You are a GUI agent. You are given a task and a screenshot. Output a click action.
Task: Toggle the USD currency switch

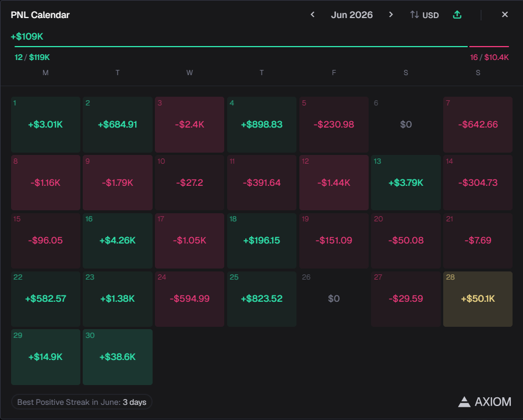pyautogui.click(x=424, y=15)
